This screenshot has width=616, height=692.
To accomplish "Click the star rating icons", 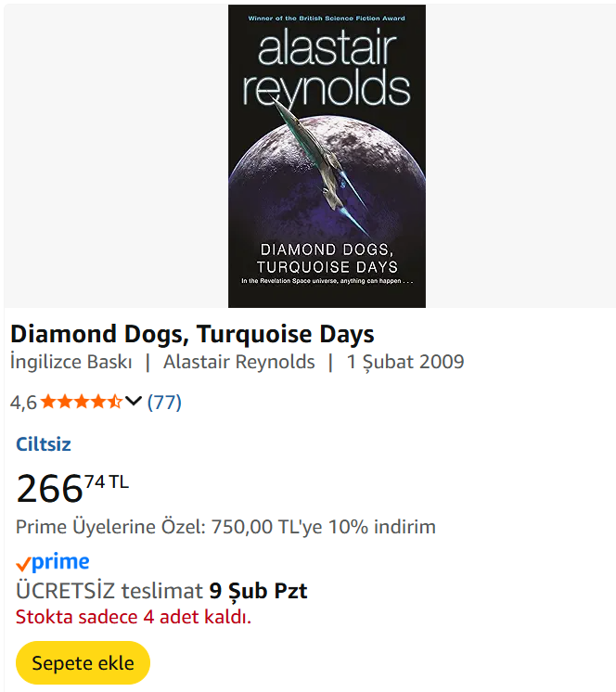I will click(81, 402).
